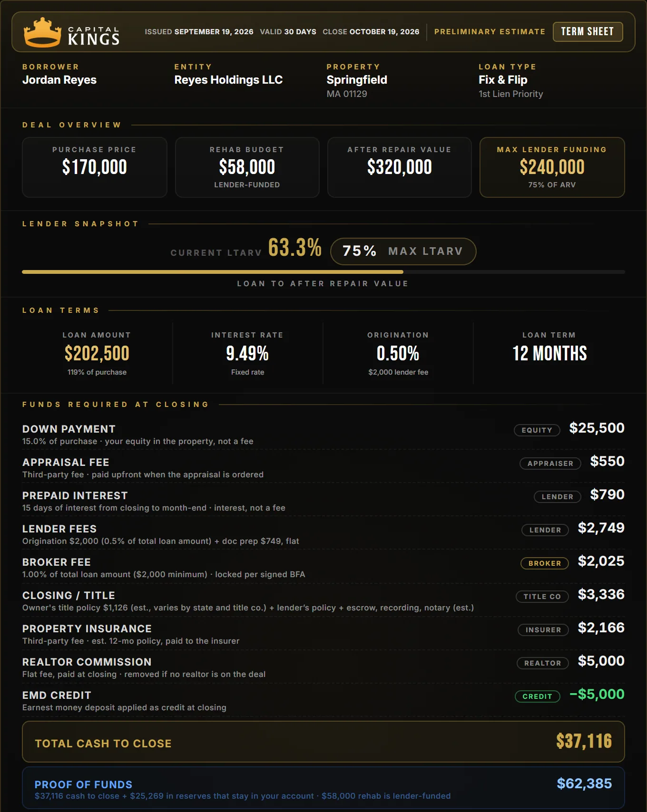Click the LENDER tag on Lender Fees
The height and width of the screenshot is (812, 647).
[x=545, y=530]
